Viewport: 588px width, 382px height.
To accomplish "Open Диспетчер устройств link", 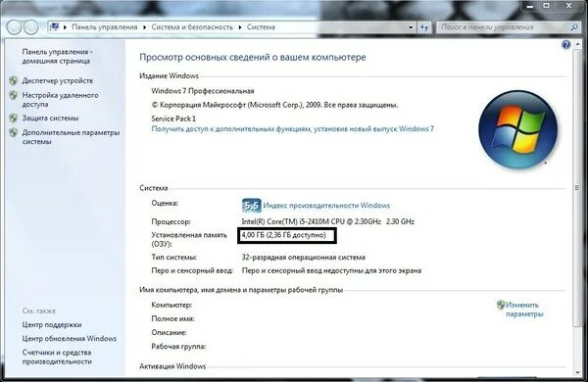I will coord(58,80).
